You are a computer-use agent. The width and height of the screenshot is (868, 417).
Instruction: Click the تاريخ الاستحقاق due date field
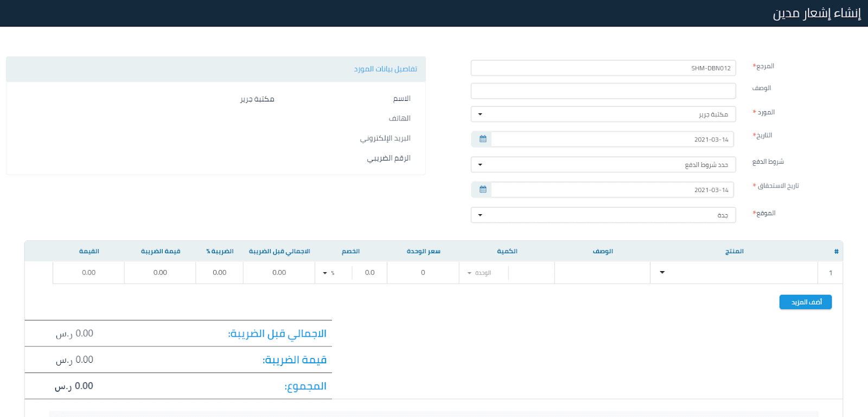(612, 190)
